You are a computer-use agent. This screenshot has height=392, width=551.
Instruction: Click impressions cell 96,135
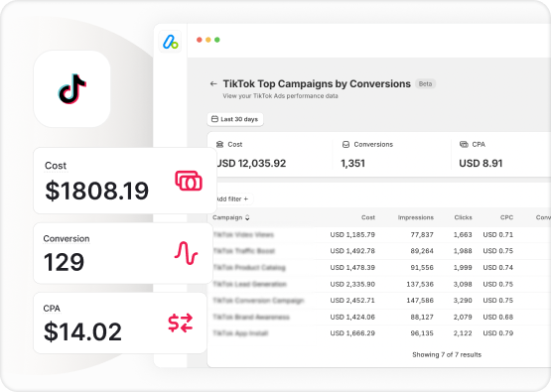[422, 333]
